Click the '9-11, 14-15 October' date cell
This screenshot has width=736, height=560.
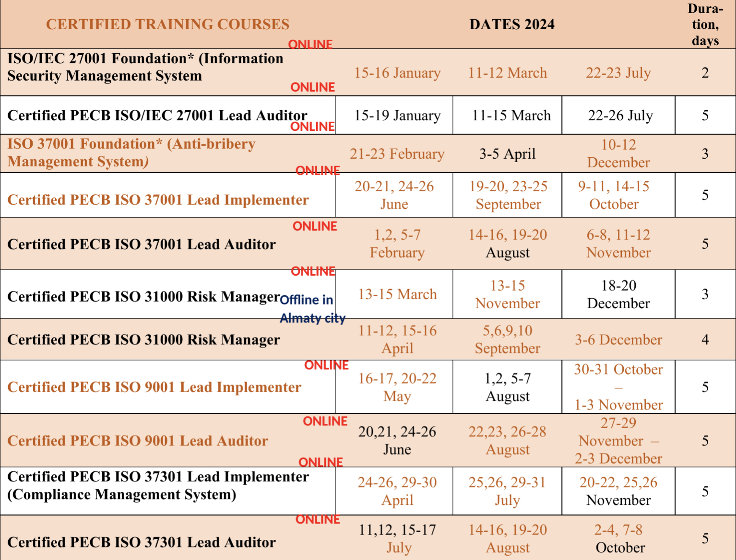(614, 195)
